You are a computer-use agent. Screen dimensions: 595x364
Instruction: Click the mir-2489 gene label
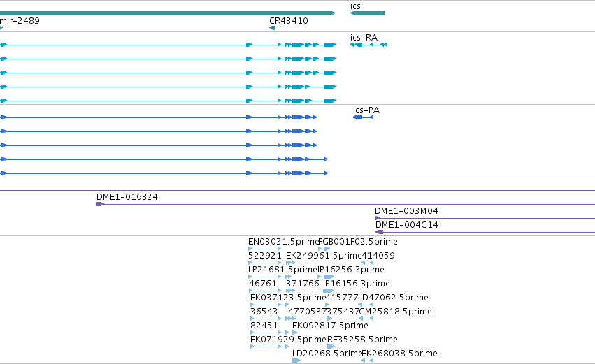click(x=20, y=20)
